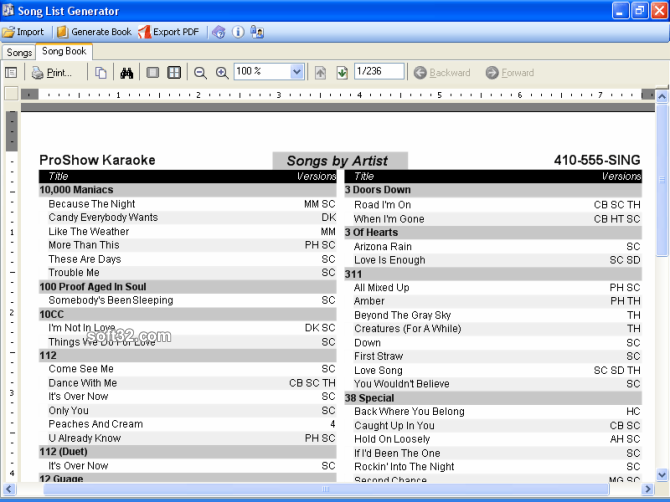
Task: Click the Print... button
Action: [52, 73]
